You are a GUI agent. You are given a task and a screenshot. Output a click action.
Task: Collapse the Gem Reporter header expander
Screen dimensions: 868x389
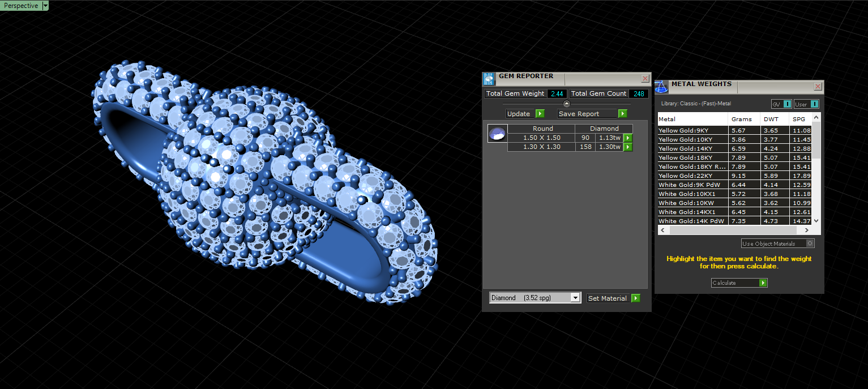click(567, 104)
